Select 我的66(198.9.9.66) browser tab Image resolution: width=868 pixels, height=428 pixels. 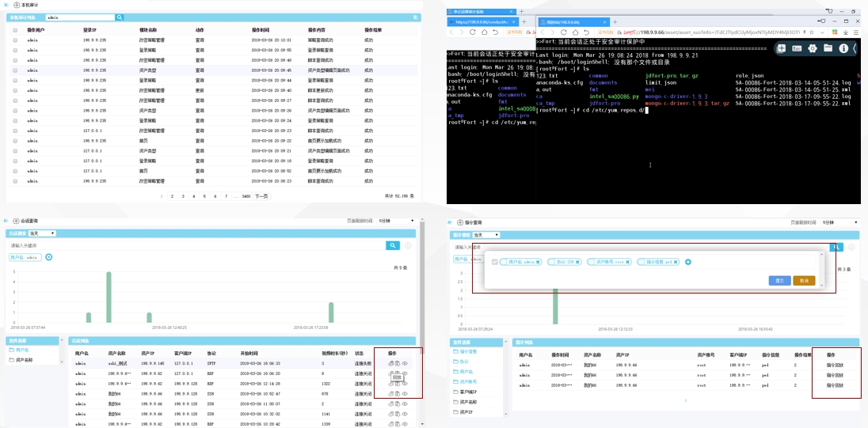tap(573, 21)
